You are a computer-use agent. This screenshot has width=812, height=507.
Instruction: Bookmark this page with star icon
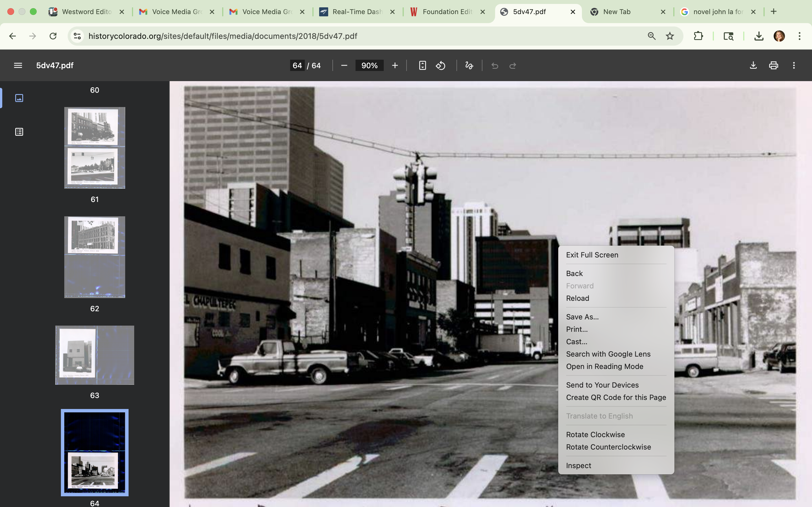670,36
